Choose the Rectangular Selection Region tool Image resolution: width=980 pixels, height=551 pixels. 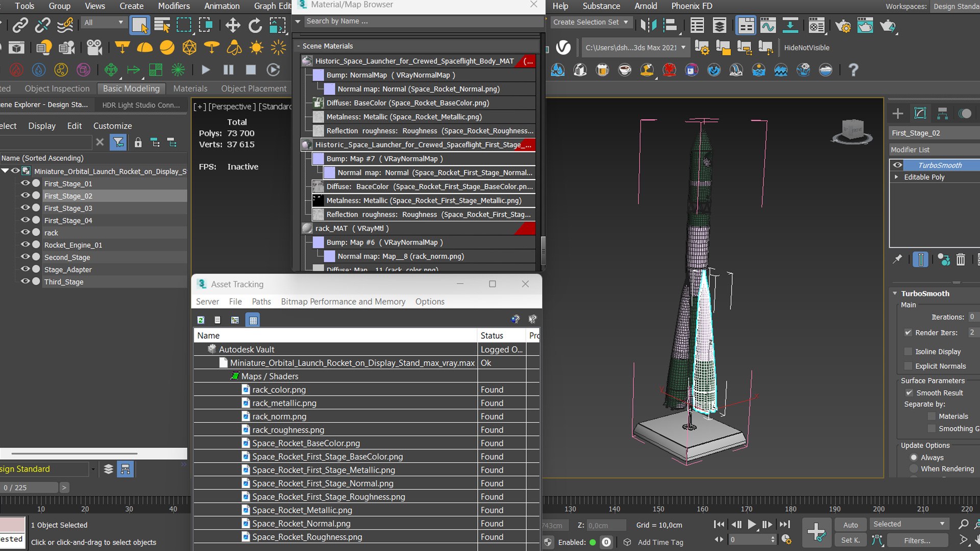[x=184, y=24]
